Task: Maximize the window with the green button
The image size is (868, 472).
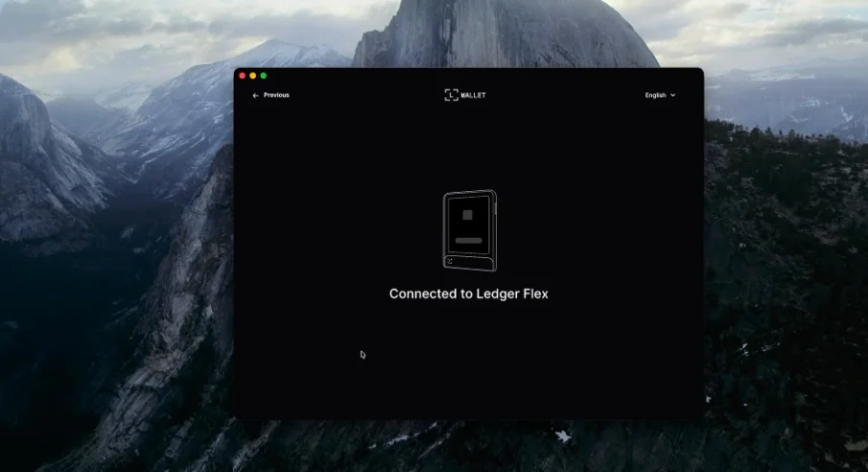Action: [x=264, y=76]
